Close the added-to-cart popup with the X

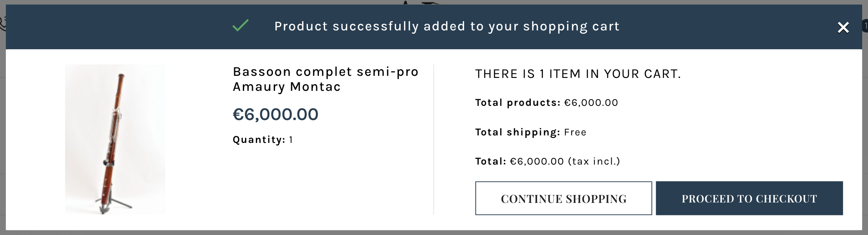pyautogui.click(x=843, y=27)
